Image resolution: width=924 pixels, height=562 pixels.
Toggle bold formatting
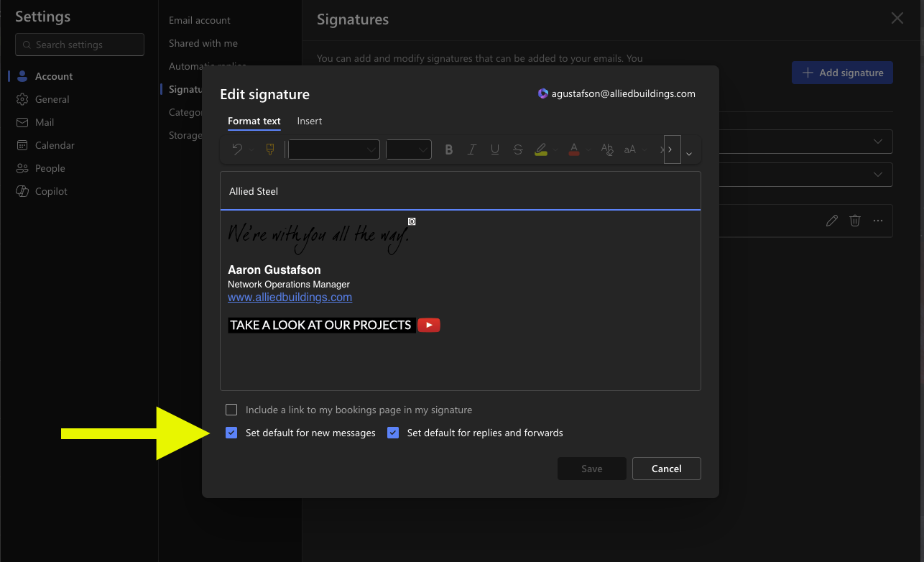click(449, 149)
